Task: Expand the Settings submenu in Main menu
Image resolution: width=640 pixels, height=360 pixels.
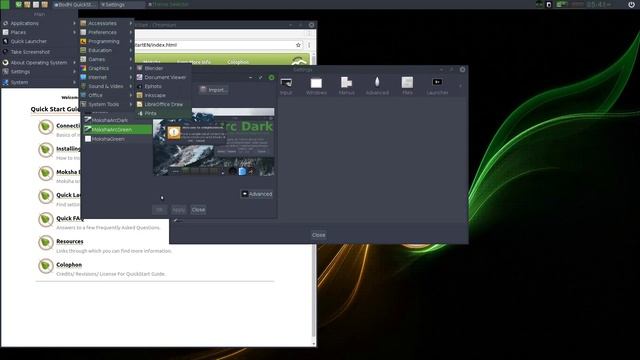Action: tap(39, 71)
